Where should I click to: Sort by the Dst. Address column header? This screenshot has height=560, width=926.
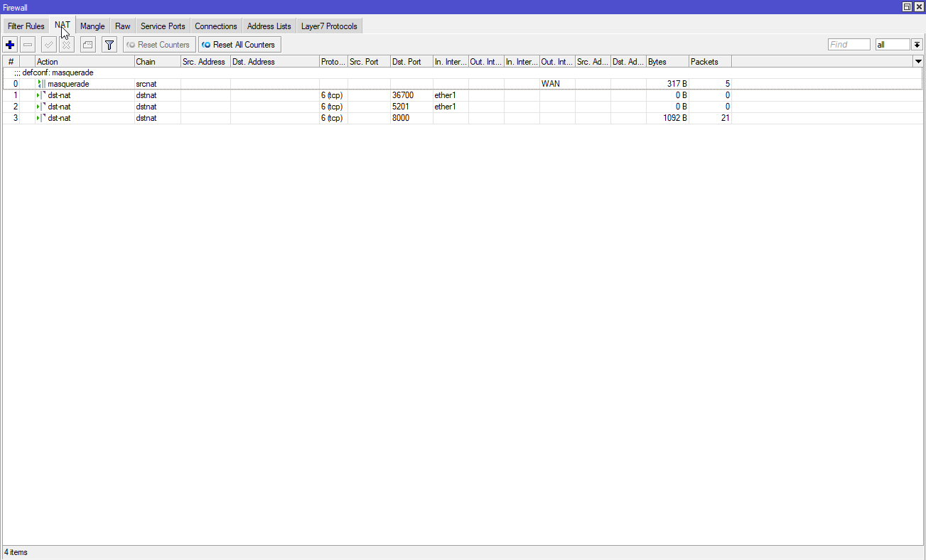[275, 62]
